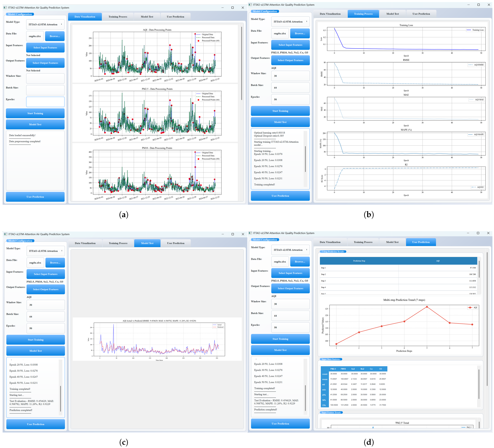Viewport: 494px width, 448px height.
Task: Open Training Process tab in window (c)
Action: pos(118,243)
